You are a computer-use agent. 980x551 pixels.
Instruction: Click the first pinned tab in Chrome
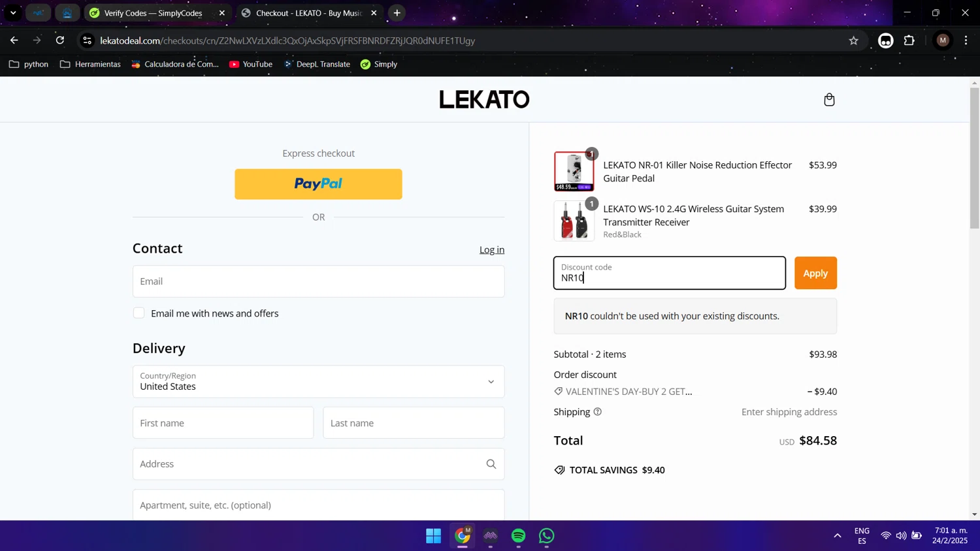pos(39,13)
